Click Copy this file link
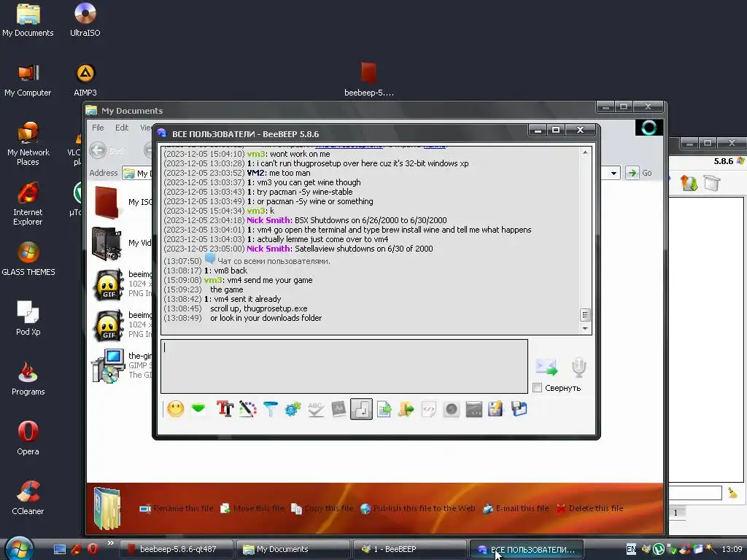 pyautogui.click(x=322, y=508)
